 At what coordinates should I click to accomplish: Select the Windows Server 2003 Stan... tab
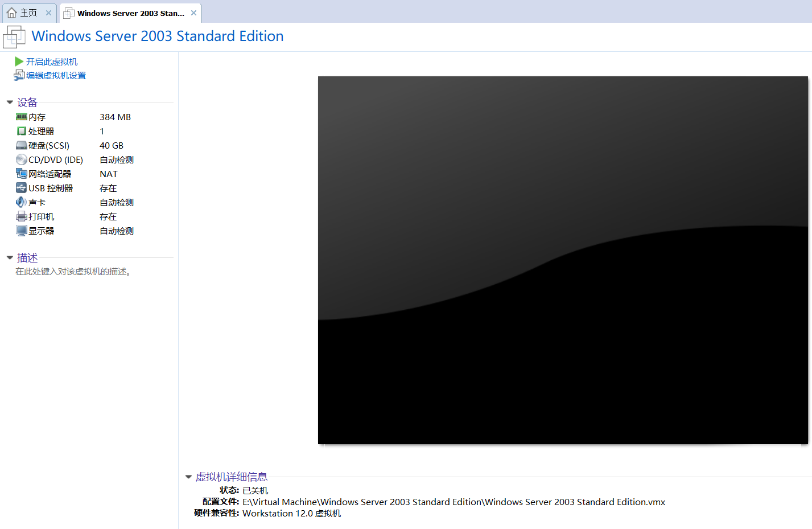coord(131,13)
